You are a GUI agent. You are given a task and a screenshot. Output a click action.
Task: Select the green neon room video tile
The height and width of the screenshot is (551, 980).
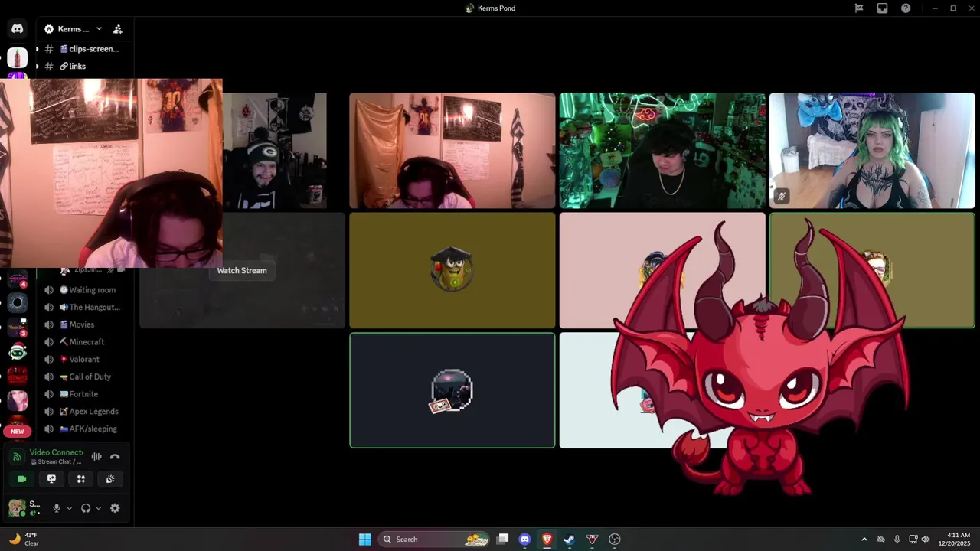(x=662, y=151)
